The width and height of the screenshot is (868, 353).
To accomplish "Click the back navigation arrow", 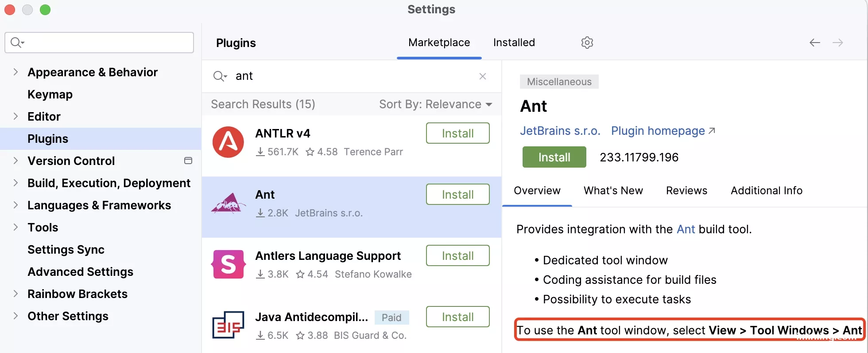I will 815,43.
